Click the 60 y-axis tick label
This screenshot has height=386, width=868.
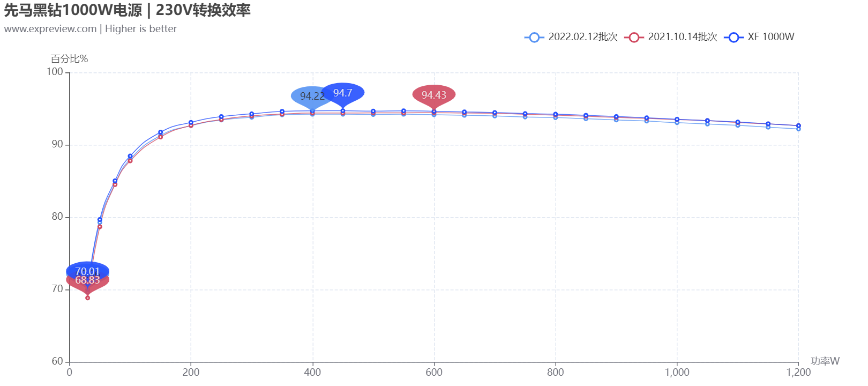tap(57, 361)
